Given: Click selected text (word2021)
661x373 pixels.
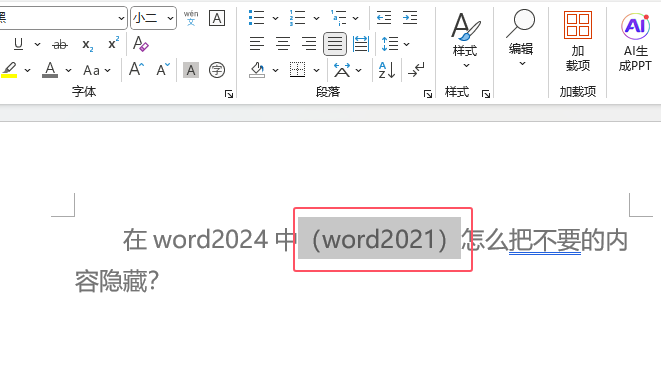Looking at the screenshot, I should coord(379,239).
